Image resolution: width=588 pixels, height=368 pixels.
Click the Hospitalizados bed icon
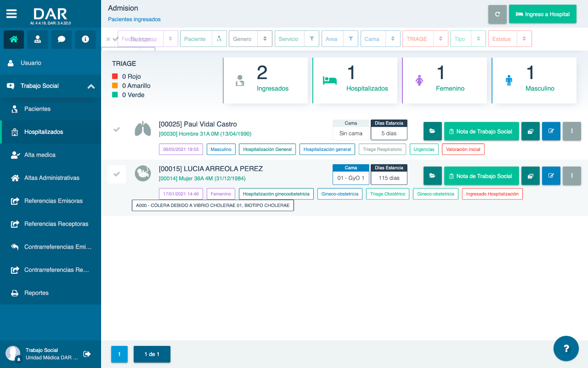pyautogui.click(x=330, y=80)
